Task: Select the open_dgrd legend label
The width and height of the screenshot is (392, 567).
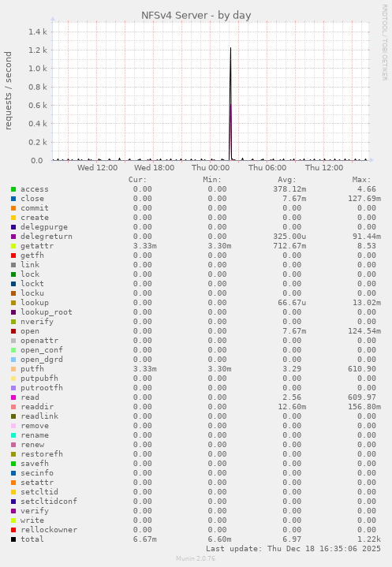Action: coord(42,360)
